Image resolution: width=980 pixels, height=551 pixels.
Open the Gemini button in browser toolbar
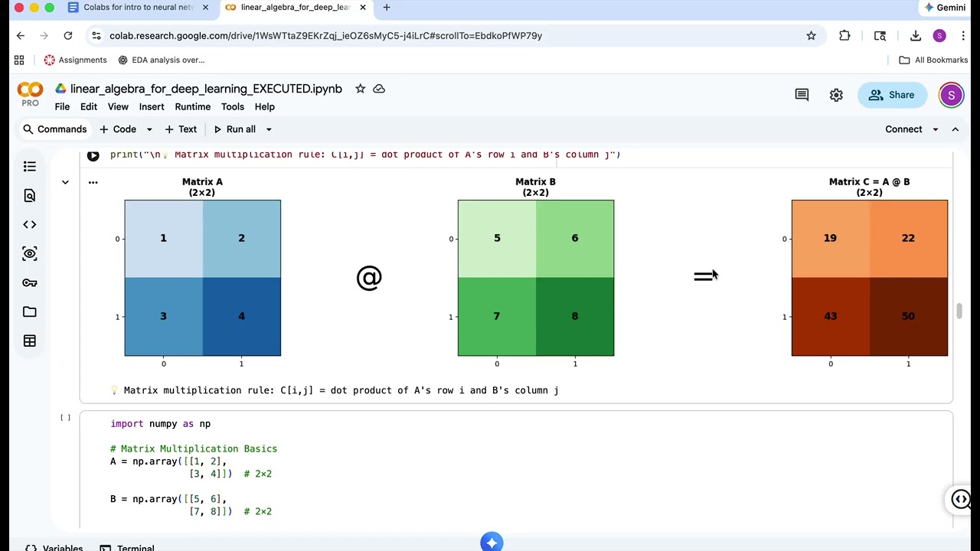(x=945, y=8)
